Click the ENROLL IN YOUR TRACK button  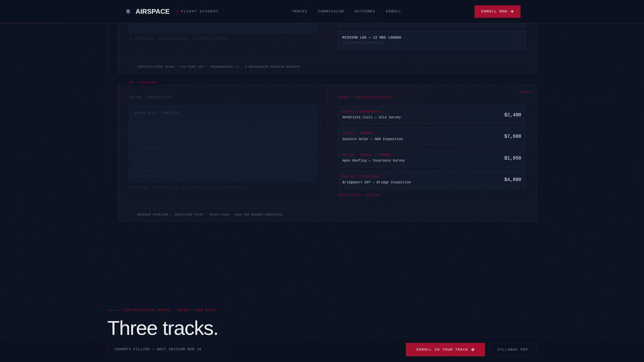coord(445,349)
